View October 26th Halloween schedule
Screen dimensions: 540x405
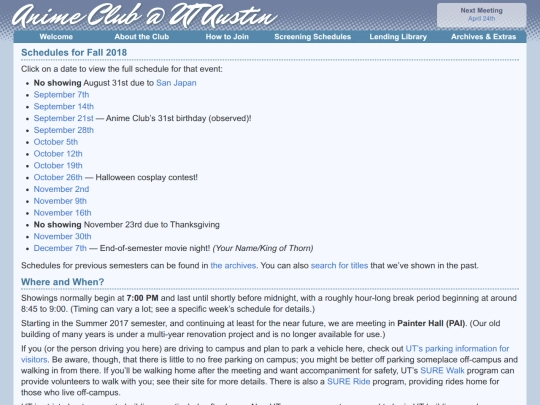coord(58,177)
